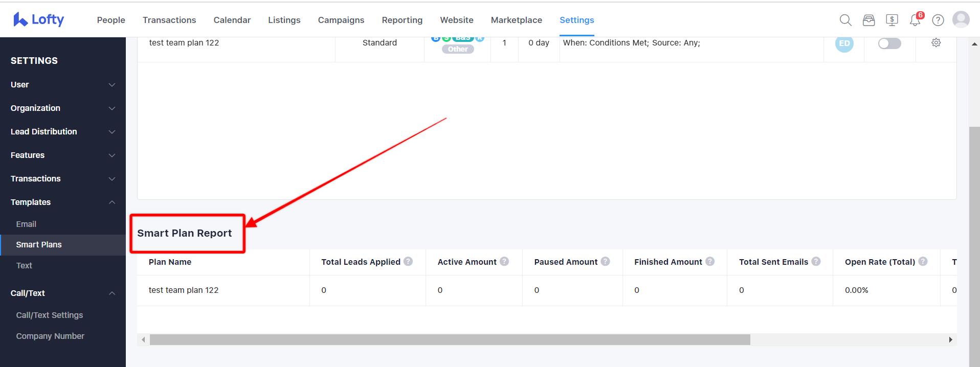This screenshot has height=367, width=980.
Task: Expand the Organization settings section
Action: point(63,108)
